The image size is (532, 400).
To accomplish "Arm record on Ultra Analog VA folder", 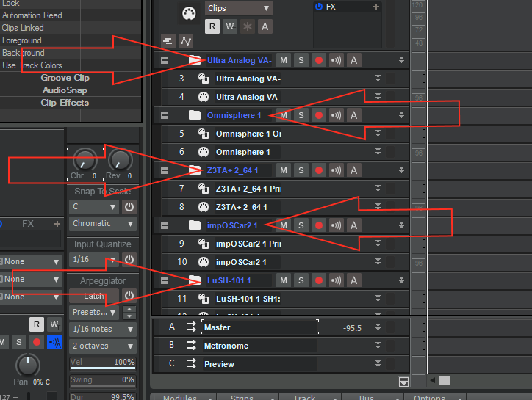I will click(x=319, y=60).
